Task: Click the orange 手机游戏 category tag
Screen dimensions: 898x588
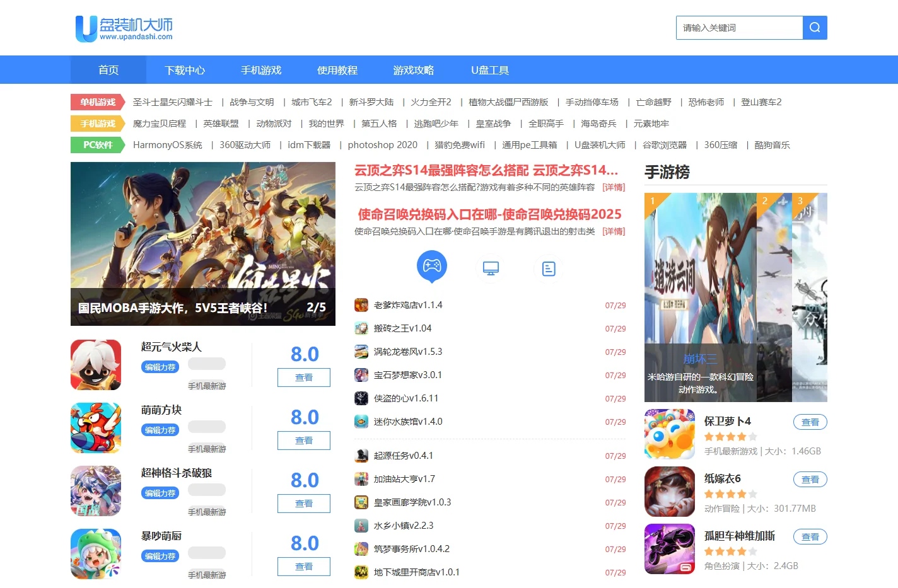Action: 98,124
